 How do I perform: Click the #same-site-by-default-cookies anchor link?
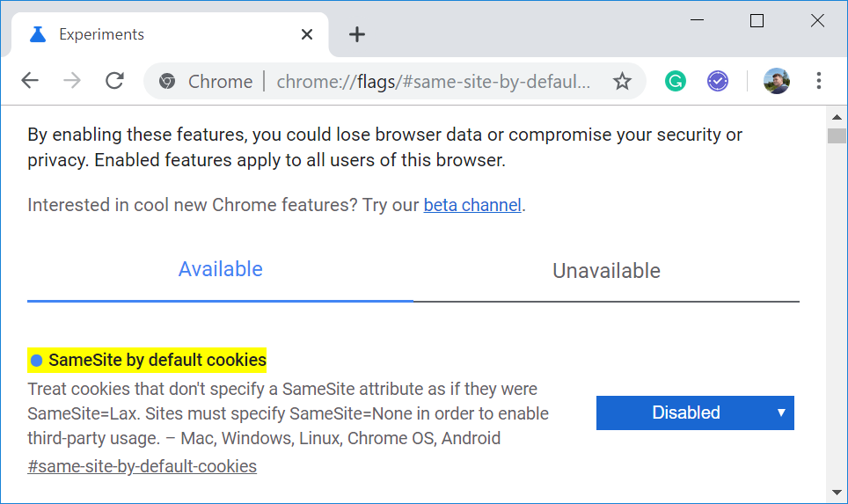coord(142,466)
